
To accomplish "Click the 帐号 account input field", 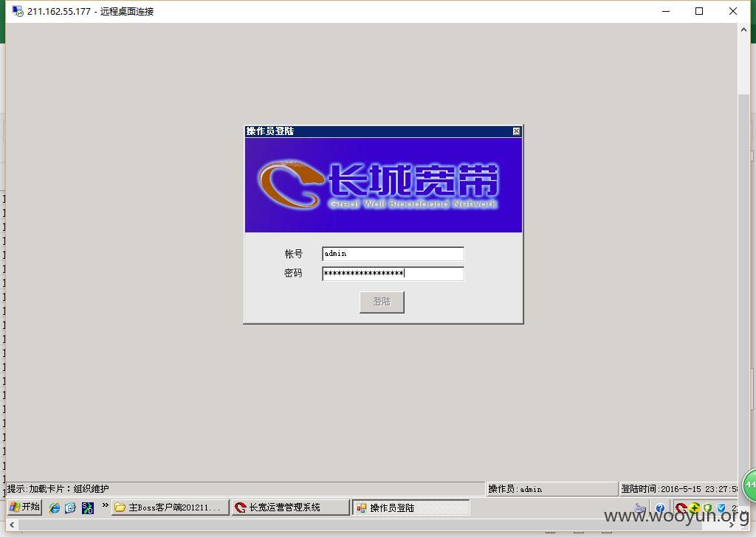I will 393,254.
